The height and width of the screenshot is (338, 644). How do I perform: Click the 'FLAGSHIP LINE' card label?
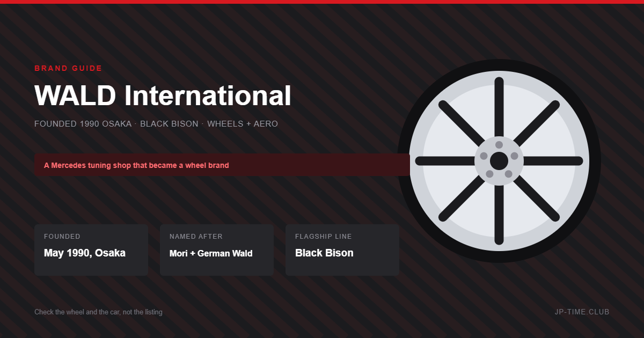324,237
